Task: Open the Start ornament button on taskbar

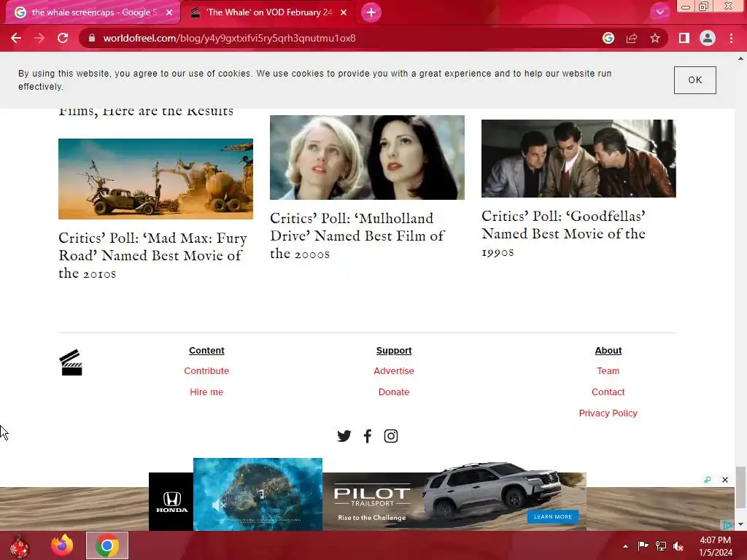Action: click(x=20, y=546)
